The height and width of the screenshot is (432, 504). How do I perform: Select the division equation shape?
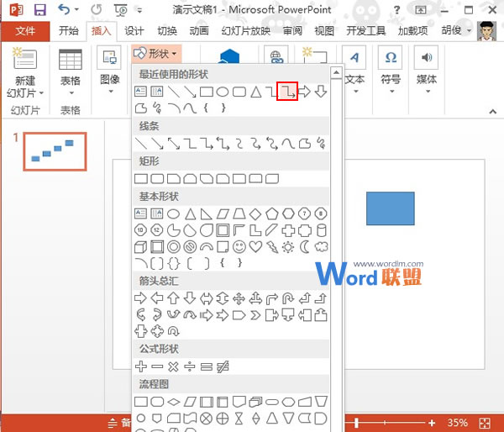pos(190,366)
